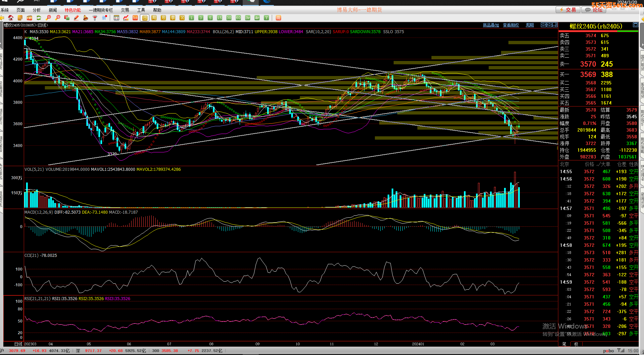Click the signal strength icon in status bar
Viewport: 644px width, 355px height.
[621, 351]
